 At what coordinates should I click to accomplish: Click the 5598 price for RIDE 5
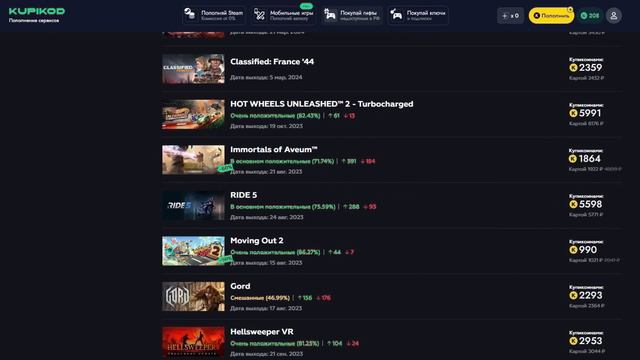pyautogui.click(x=590, y=204)
